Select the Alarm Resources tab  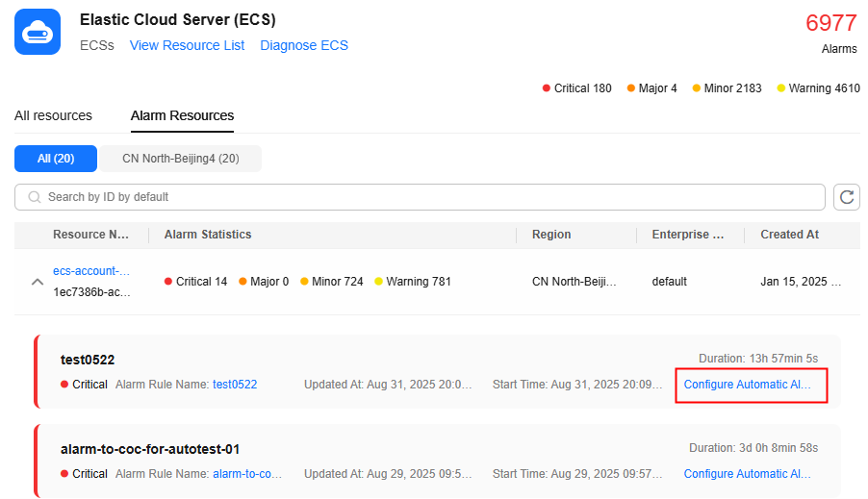tap(182, 115)
